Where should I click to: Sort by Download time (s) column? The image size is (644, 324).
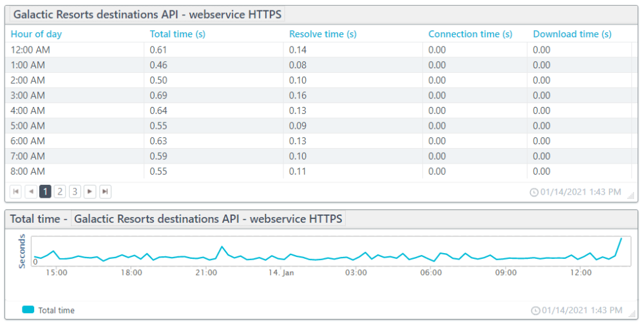pos(572,34)
